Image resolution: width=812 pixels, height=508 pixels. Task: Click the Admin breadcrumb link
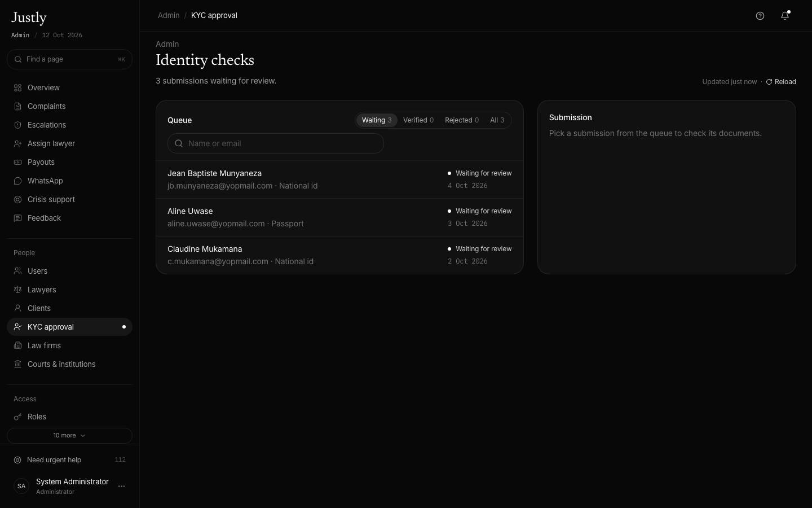169,15
